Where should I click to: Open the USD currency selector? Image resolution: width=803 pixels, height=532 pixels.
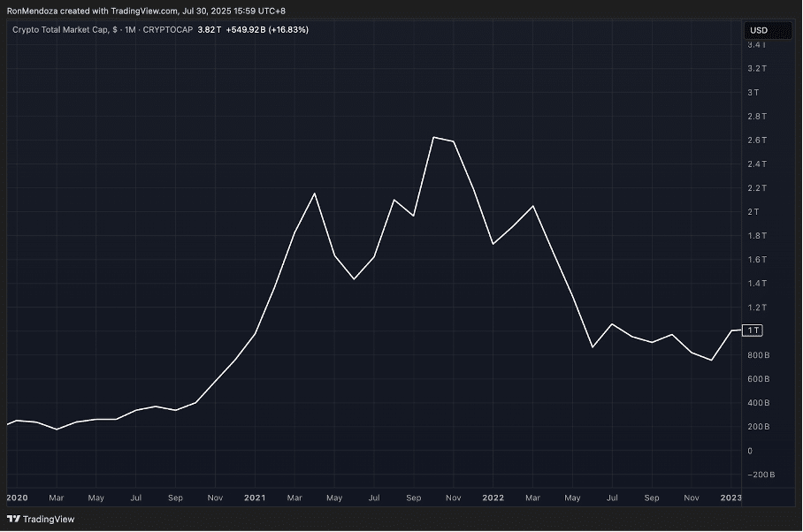click(x=758, y=30)
